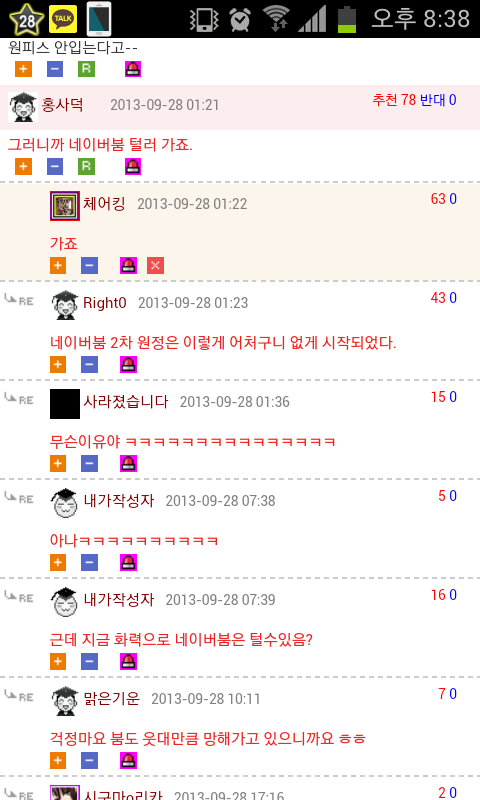Open star 28 notification icon
The image size is (480, 800).
pyautogui.click(x=26, y=19)
